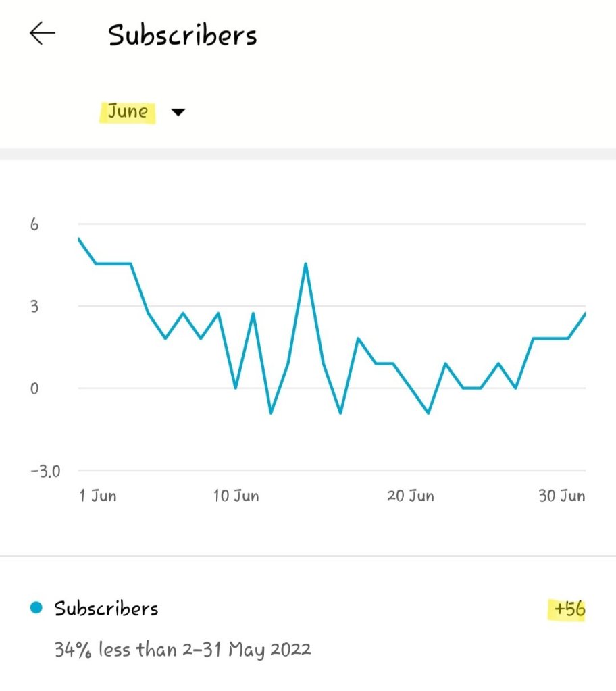
Task: Click the y-axis label −3.0
Action: click(45, 471)
